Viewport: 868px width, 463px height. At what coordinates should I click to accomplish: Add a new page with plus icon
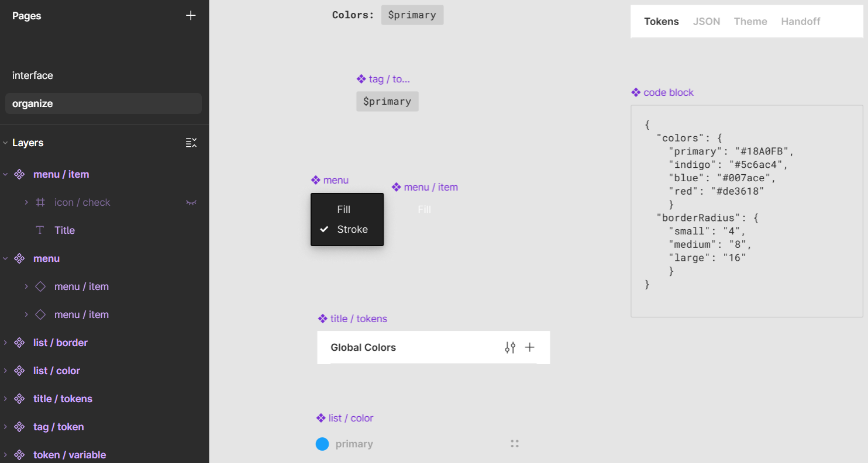coord(191,16)
